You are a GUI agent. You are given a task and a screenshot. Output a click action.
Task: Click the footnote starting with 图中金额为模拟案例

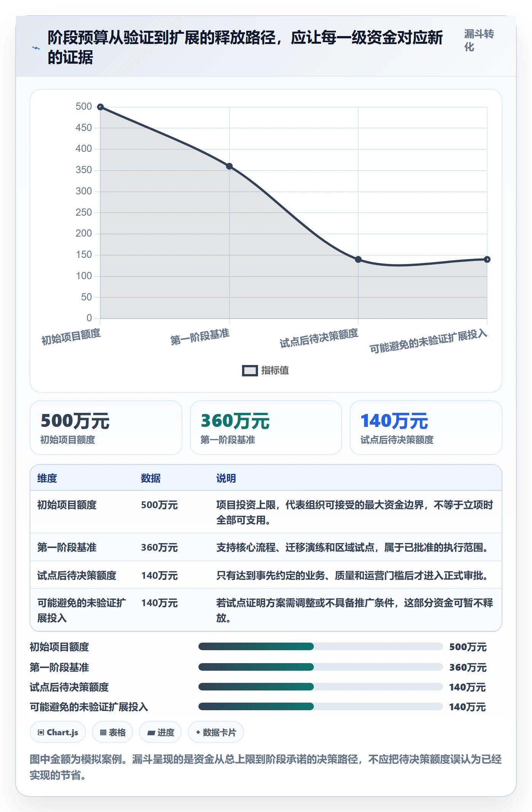[266, 767]
